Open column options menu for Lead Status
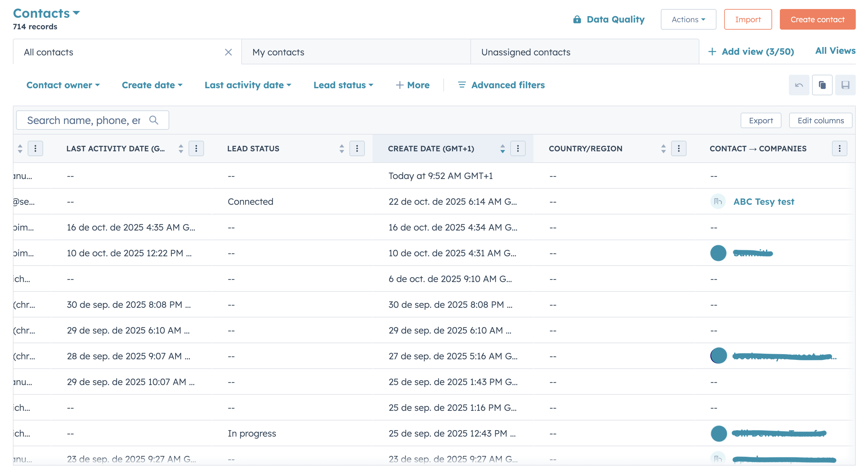 [x=357, y=148]
